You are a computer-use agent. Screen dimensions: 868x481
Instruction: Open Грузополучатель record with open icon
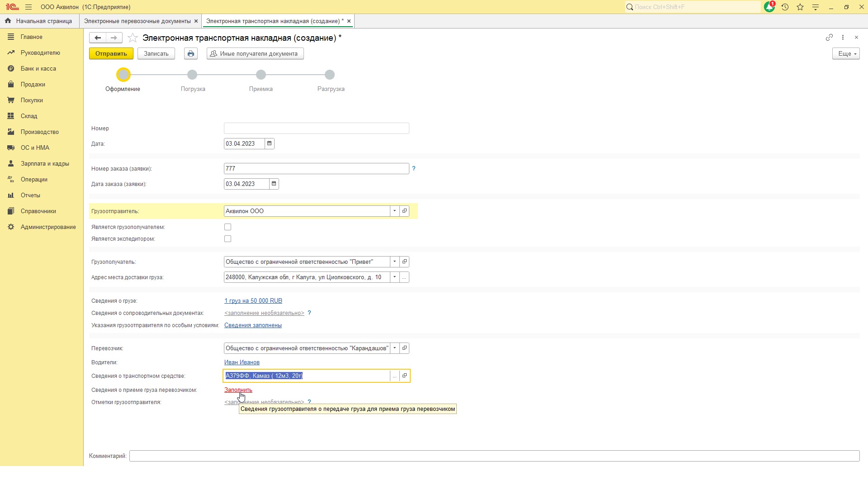click(x=404, y=262)
